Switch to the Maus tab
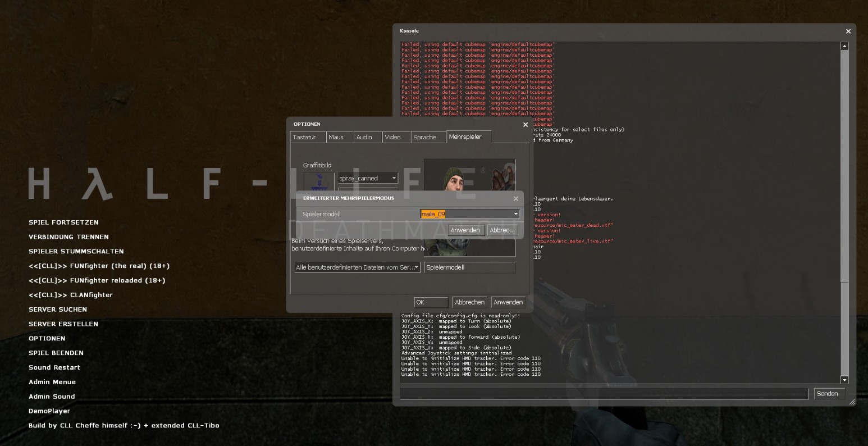 [x=340, y=137]
